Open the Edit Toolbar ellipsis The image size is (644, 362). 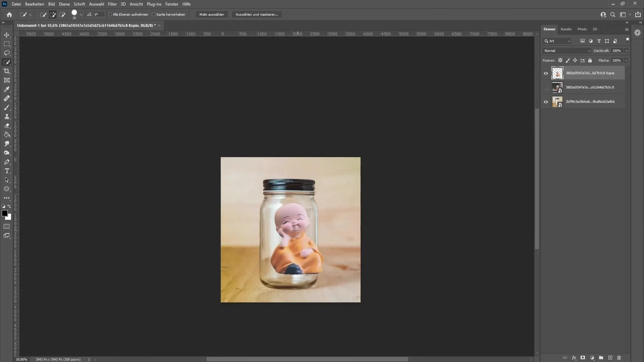(x=7, y=198)
